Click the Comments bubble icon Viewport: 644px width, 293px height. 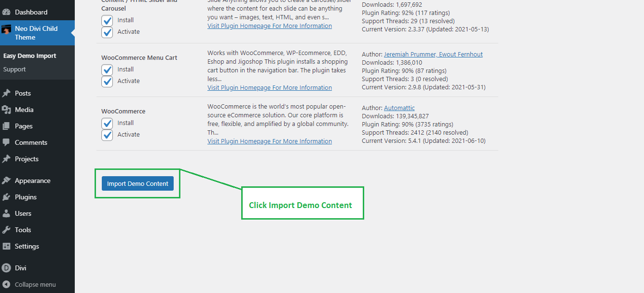(6, 142)
